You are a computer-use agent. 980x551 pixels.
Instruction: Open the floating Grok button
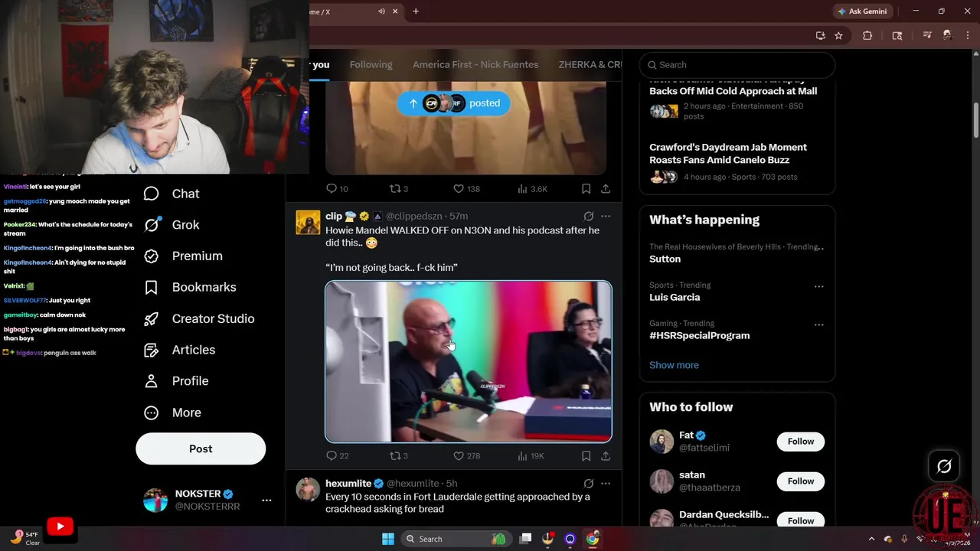(944, 466)
